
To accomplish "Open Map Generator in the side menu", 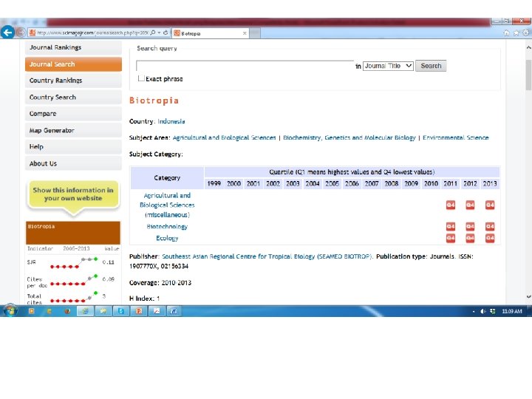I will point(73,130).
